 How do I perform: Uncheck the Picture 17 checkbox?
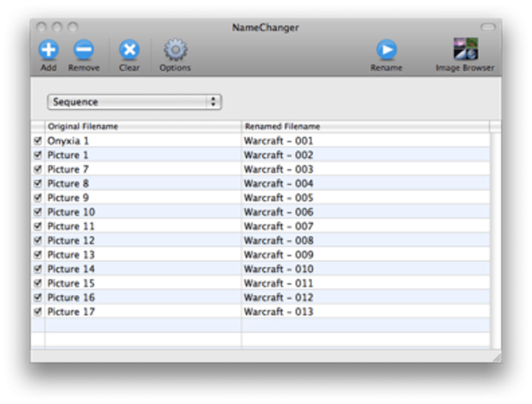(x=38, y=311)
